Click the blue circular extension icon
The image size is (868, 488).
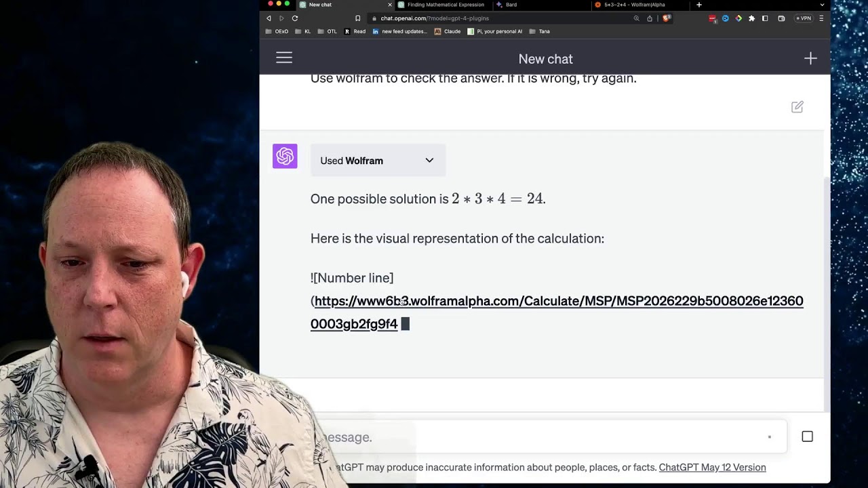(x=725, y=18)
